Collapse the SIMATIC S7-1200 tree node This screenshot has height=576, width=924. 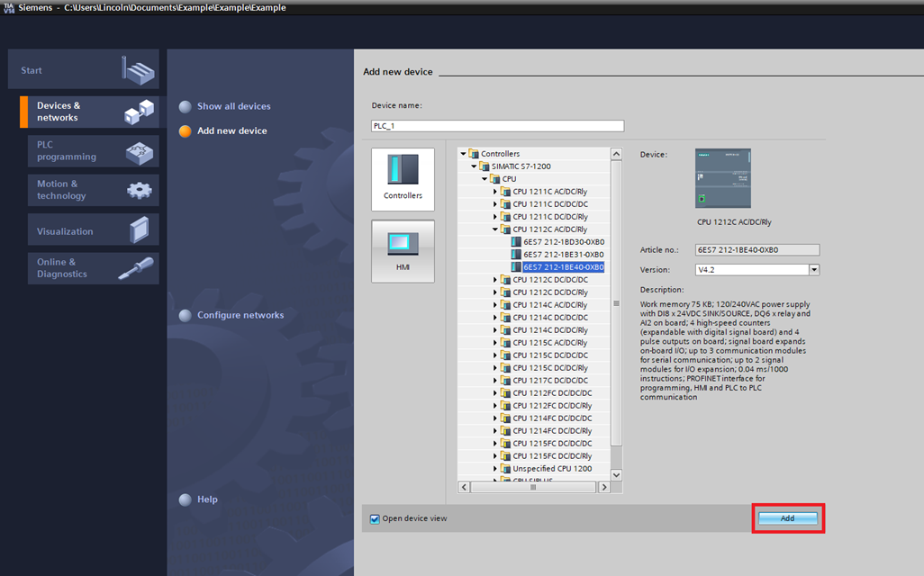click(x=473, y=166)
